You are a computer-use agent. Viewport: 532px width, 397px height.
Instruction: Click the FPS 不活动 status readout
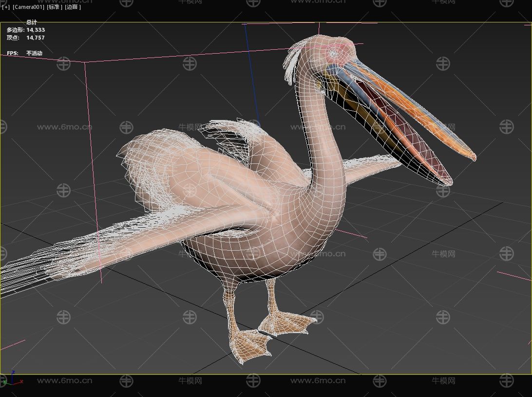(34, 53)
